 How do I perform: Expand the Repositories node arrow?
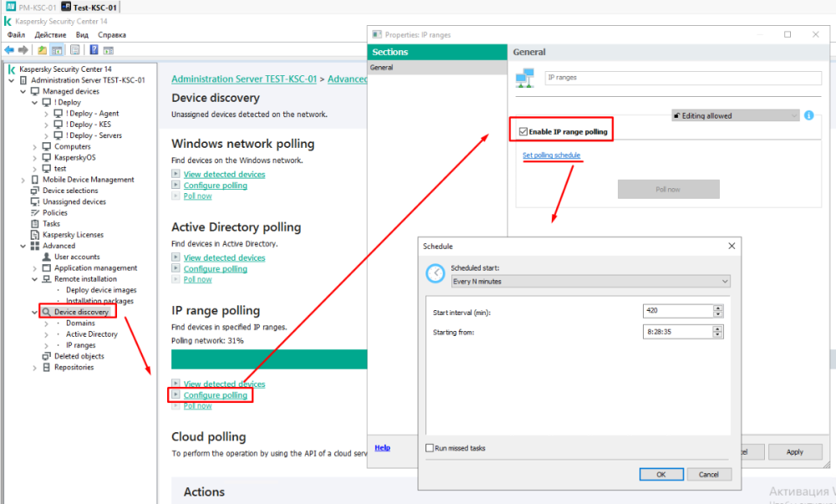[x=34, y=368]
